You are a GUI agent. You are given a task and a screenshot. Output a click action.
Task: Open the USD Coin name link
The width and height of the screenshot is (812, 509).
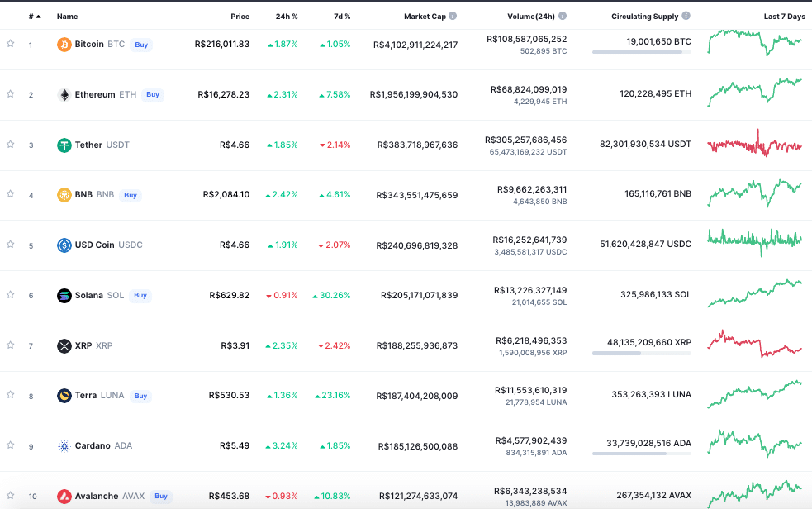(94, 245)
